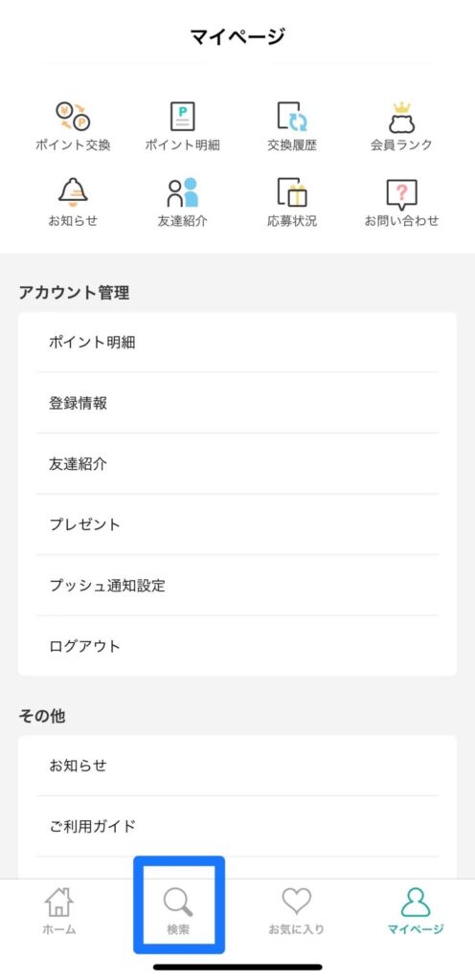This screenshot has width=475, height=980.
Task: Switch to the 検索 search tab
Action: [178, 911]
